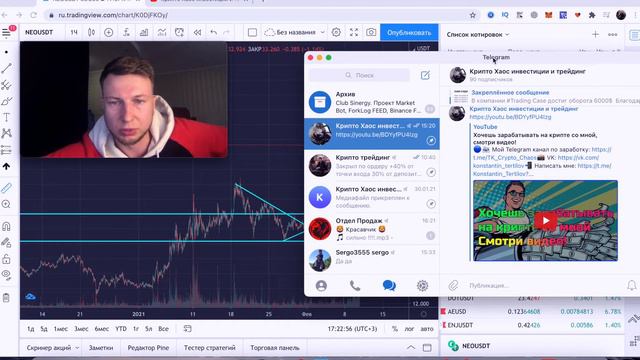Toggle percent % scale
This screenshot has width=640, height=360.
pos(395,329)
